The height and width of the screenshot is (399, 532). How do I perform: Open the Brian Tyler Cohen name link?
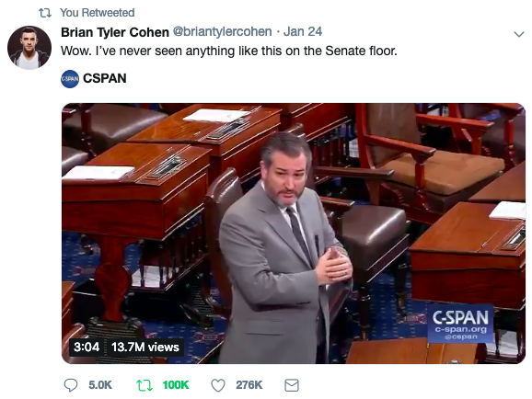tap(115, 32)
